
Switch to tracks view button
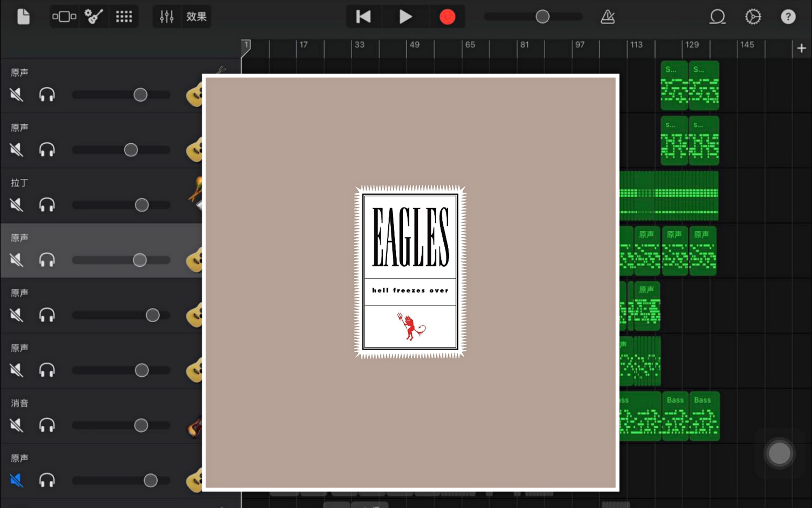(64, 16)
